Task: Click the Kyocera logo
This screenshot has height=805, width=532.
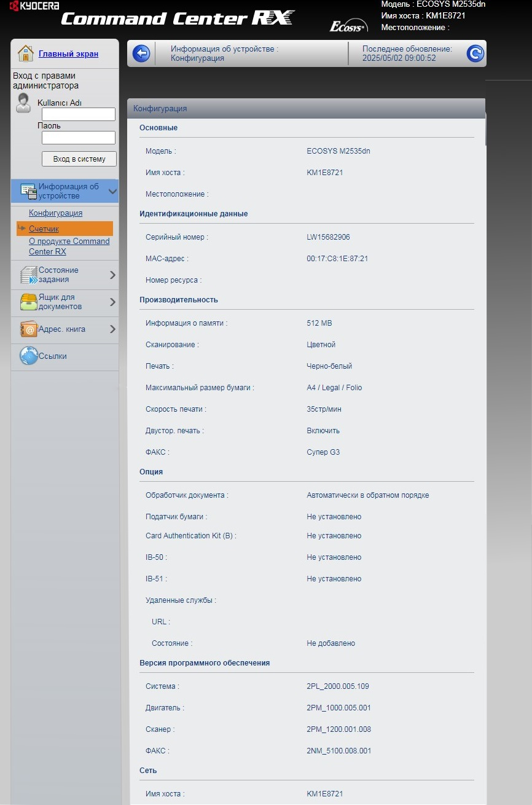Action: [34, 6]
